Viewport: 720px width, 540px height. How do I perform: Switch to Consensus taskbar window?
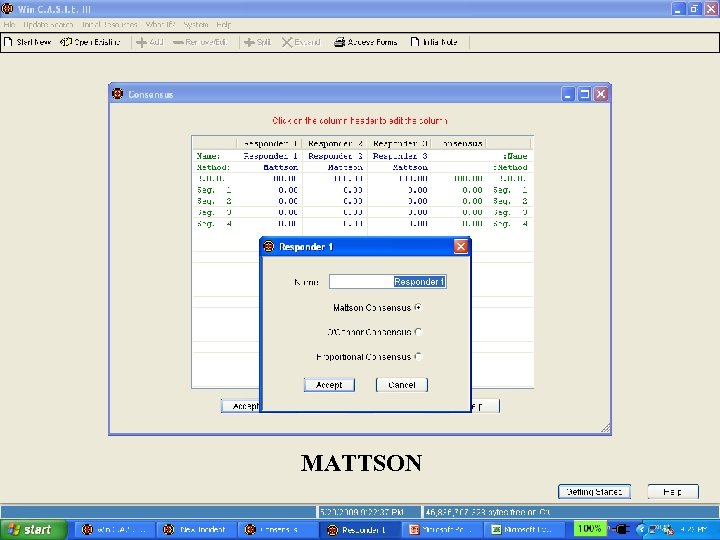[277, 530]
